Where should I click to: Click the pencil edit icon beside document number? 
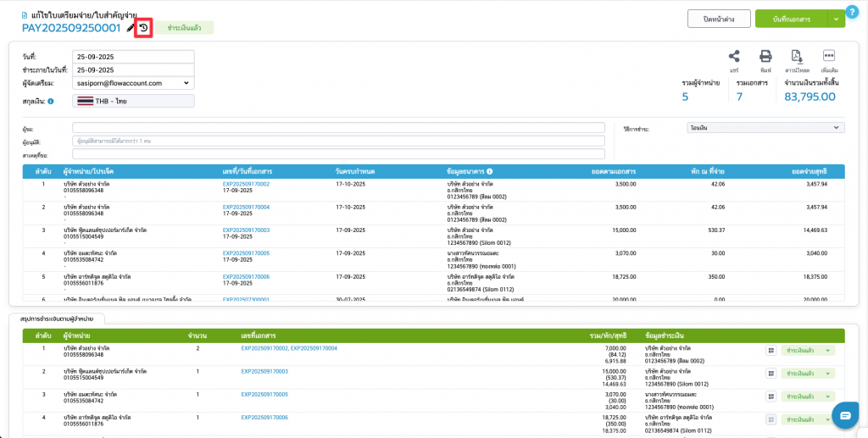pyautogui.click(x=130, y=28)
